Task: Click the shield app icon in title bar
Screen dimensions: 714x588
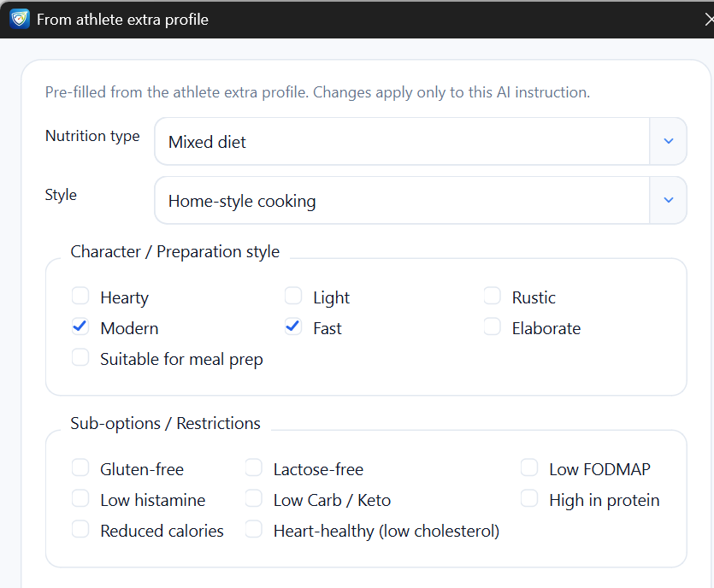Action: coord(20,19)
